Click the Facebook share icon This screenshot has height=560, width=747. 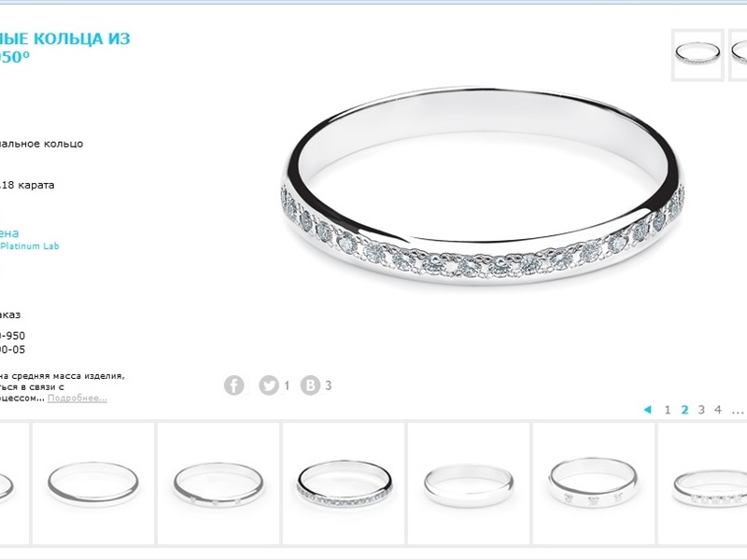234,385
